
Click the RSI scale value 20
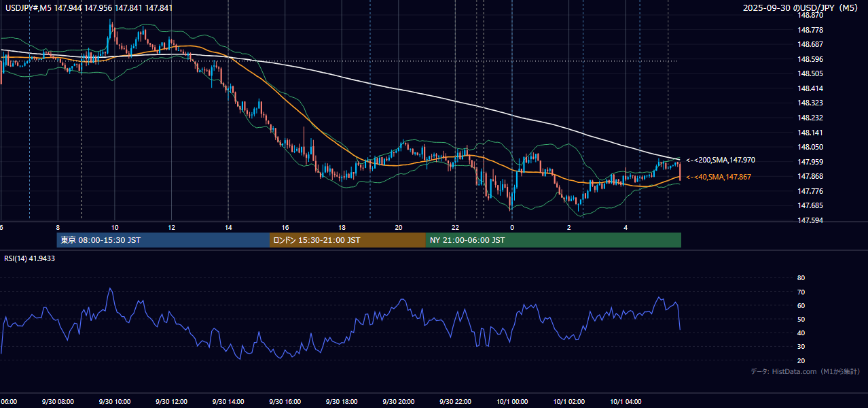coord(801,360)
